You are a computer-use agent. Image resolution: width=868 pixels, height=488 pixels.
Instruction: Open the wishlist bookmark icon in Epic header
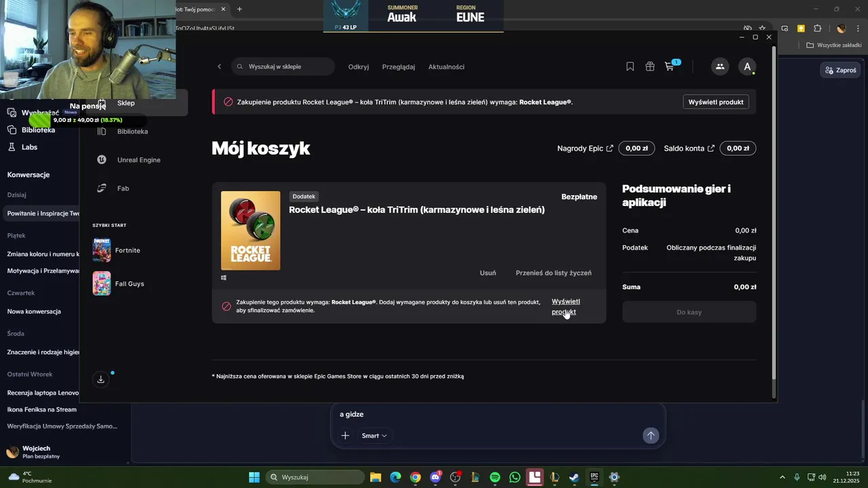[x=630, y=66]
